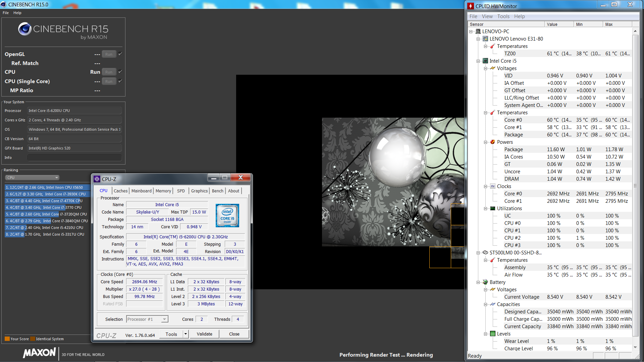This screenshot has height=362, width=644.
Task: Switch to CPU-Z Bench tab
Action: [x=218, y=191]
